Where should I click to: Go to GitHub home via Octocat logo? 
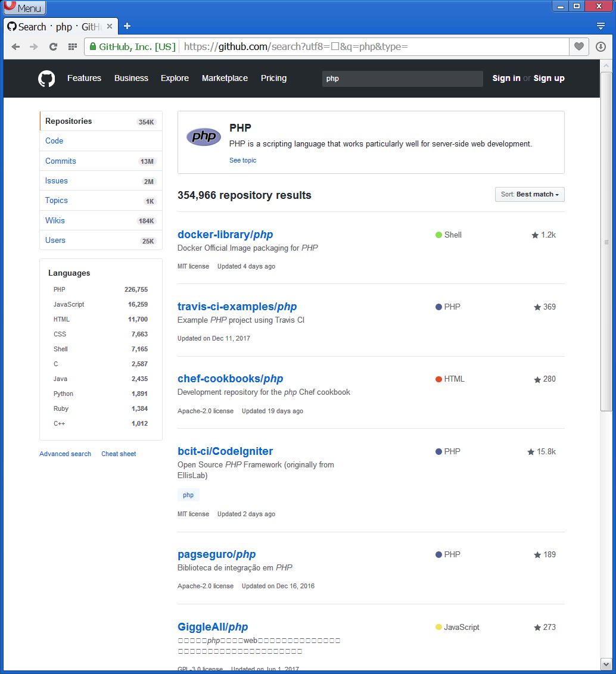(46, 79)
